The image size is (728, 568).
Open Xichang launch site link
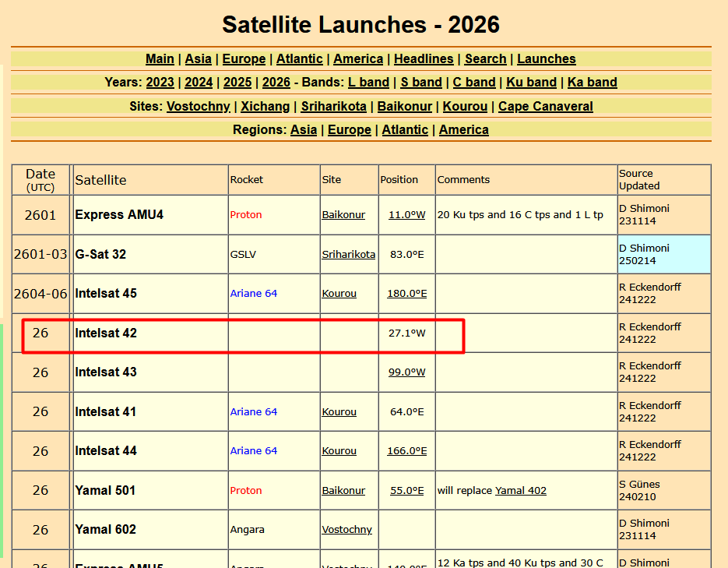[x=265, y=107]
